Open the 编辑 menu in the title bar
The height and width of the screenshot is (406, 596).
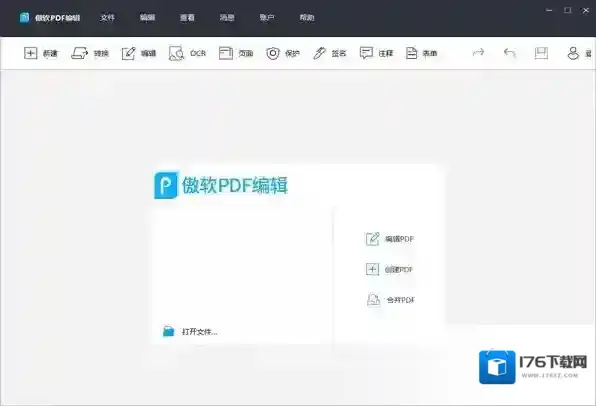(x=147, y=17)
